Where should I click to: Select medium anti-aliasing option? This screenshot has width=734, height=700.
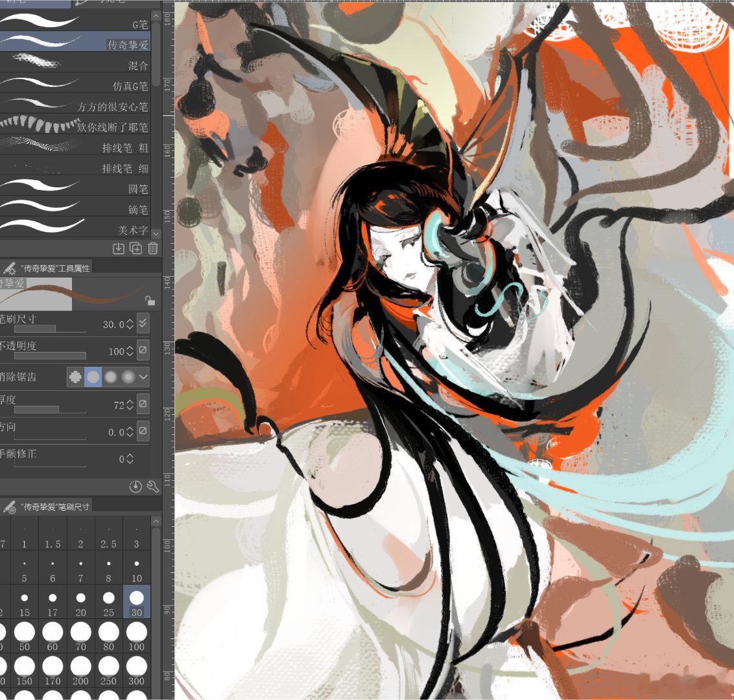click(110, 377)
